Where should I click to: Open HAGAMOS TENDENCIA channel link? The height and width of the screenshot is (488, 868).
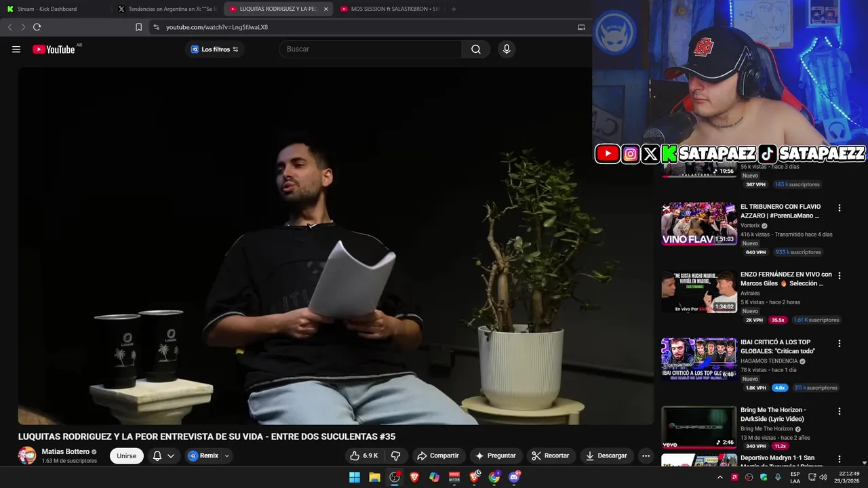tap(770, 361)
